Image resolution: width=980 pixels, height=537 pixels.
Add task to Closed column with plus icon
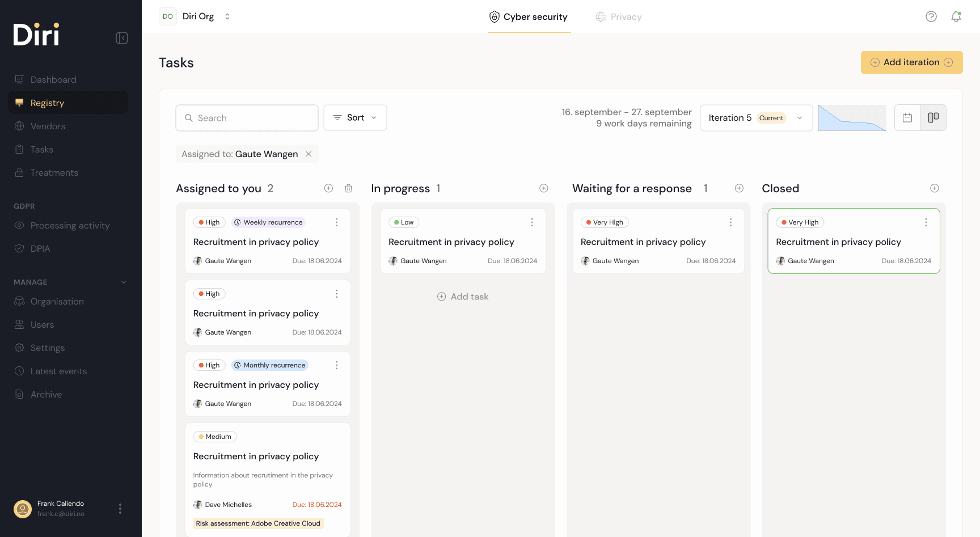[x=934, y=188]
